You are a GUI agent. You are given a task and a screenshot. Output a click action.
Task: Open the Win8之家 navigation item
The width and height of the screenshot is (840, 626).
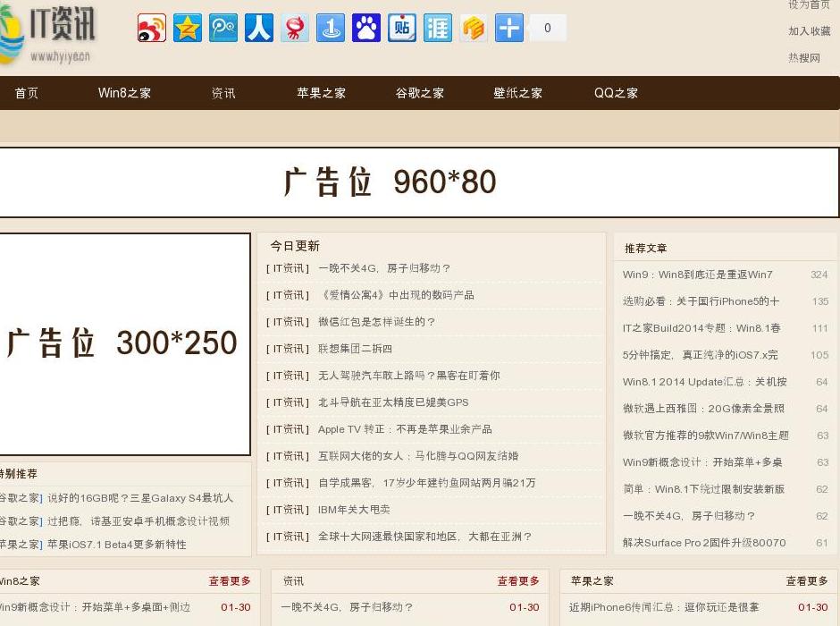pos(124,93)
